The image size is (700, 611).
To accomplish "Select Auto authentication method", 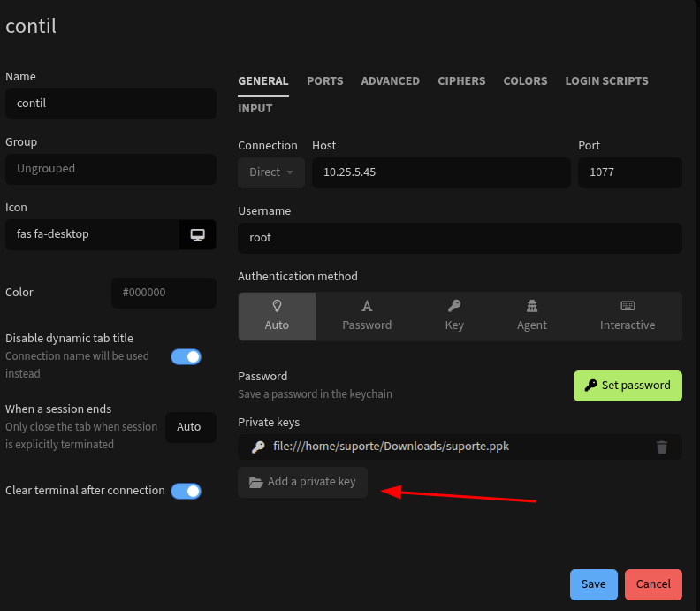I will 277,316.
